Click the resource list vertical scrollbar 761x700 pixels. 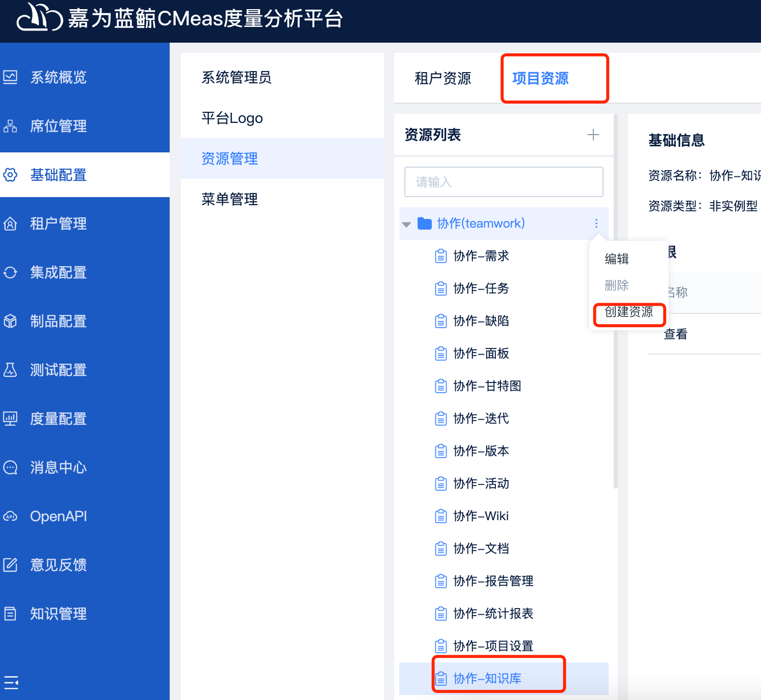coord(616,302)
